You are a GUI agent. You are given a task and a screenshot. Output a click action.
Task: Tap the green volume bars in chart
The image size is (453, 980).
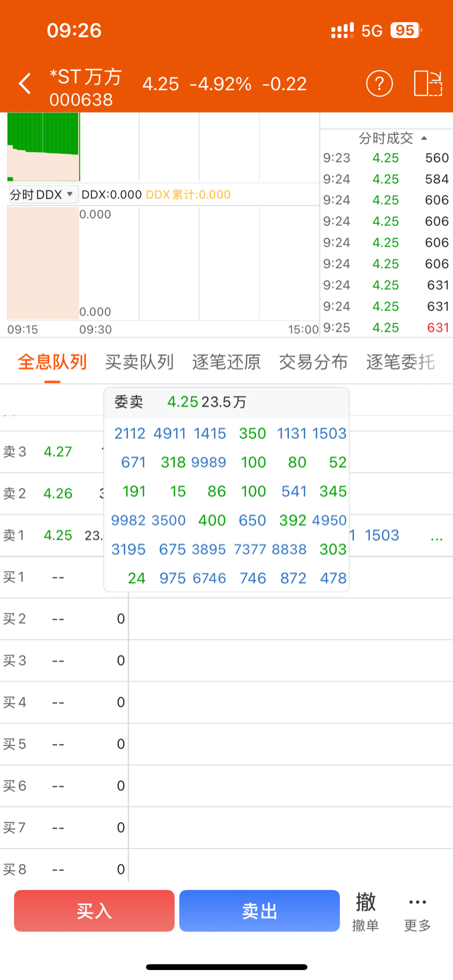[x=43, y=133]
